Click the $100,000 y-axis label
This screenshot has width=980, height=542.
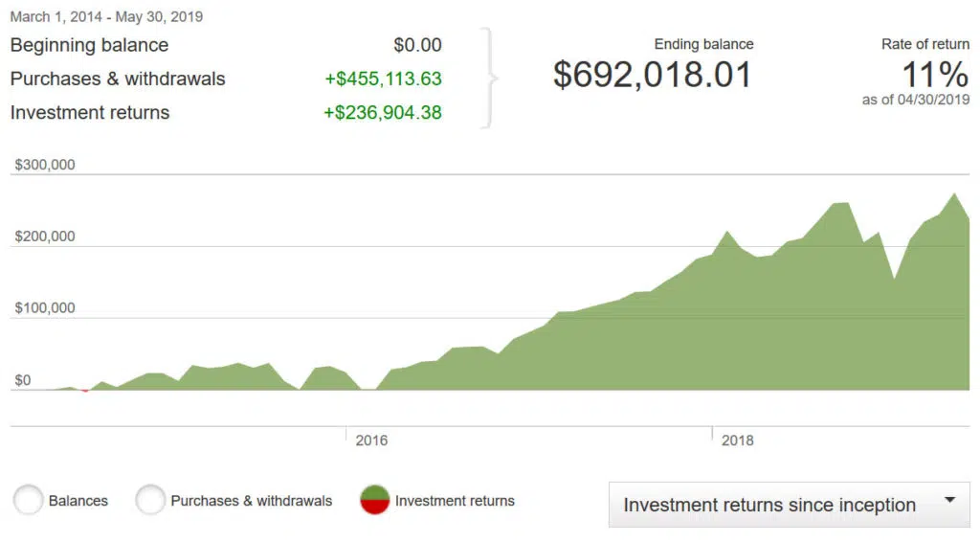click(x=45, y=308)
